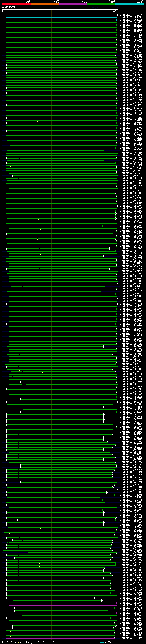Click label UniRef100_Q6FL18

coord(131,565)
